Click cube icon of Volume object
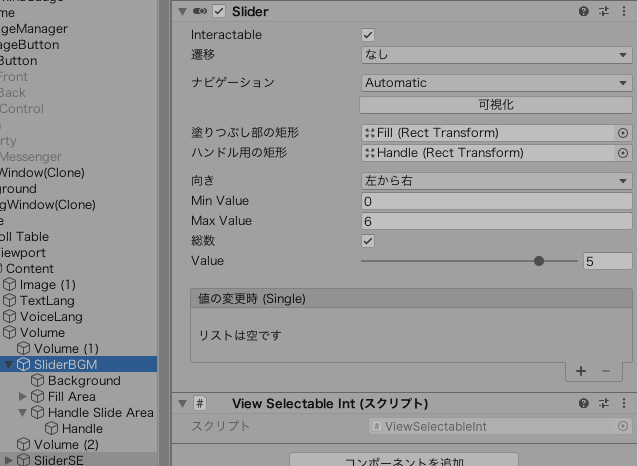This screenshot has height=466, width=637. click(x=9, y=332)
